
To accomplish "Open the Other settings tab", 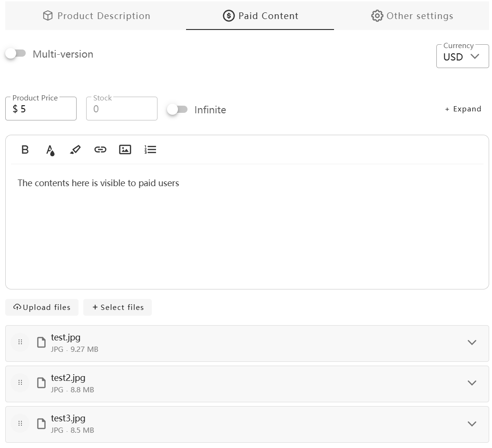I will tap(412, 16).
